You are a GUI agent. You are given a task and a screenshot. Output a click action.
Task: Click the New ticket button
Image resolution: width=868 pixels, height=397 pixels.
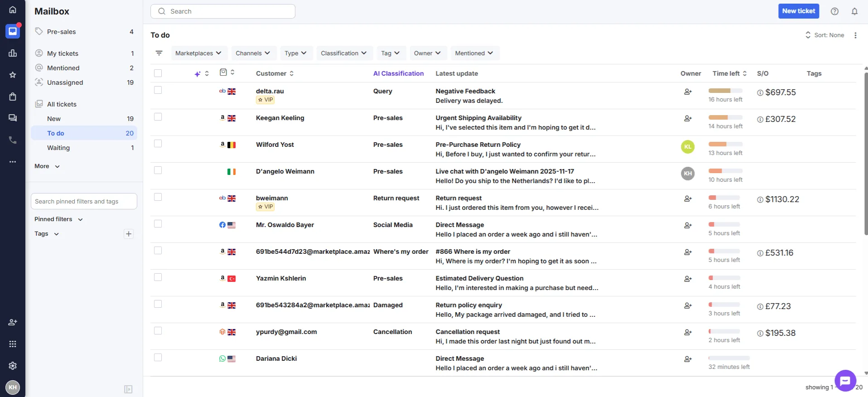tap(798, 11)
